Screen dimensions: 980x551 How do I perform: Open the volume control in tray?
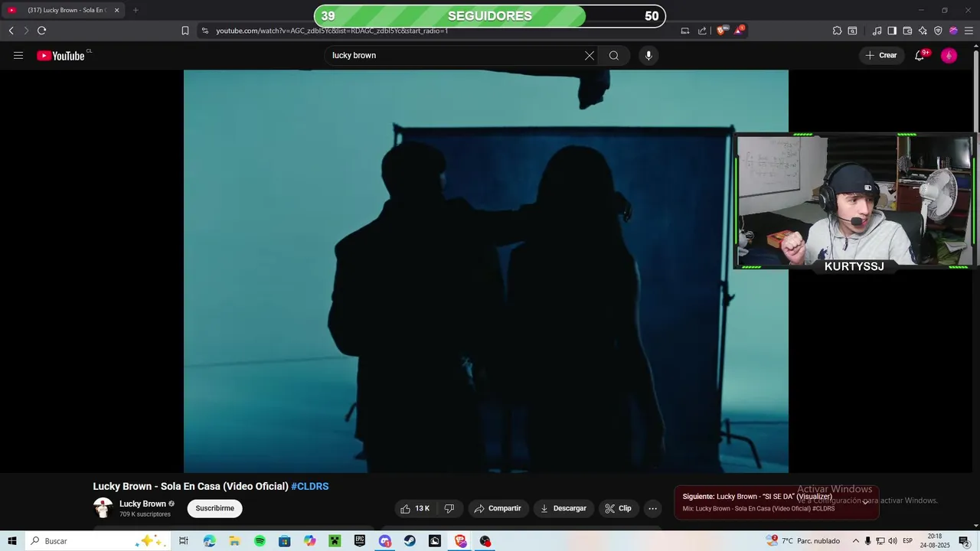pyautogui.click(x=892, y=541)
